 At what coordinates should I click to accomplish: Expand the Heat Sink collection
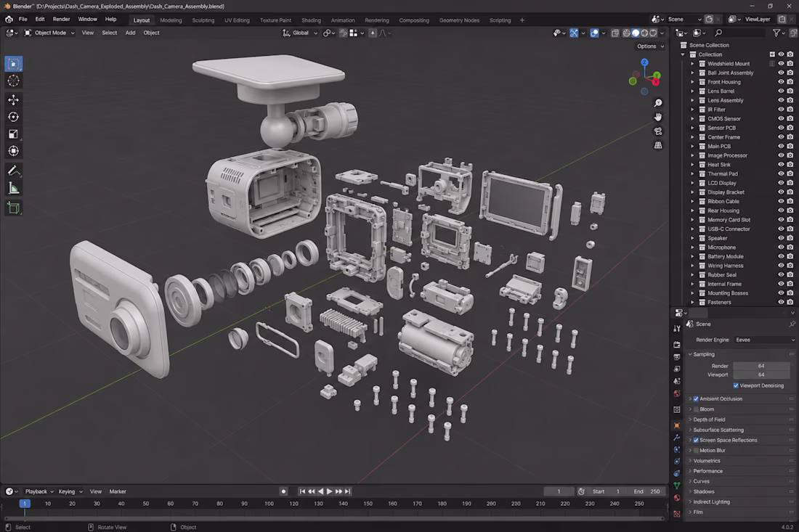point(692,165)
